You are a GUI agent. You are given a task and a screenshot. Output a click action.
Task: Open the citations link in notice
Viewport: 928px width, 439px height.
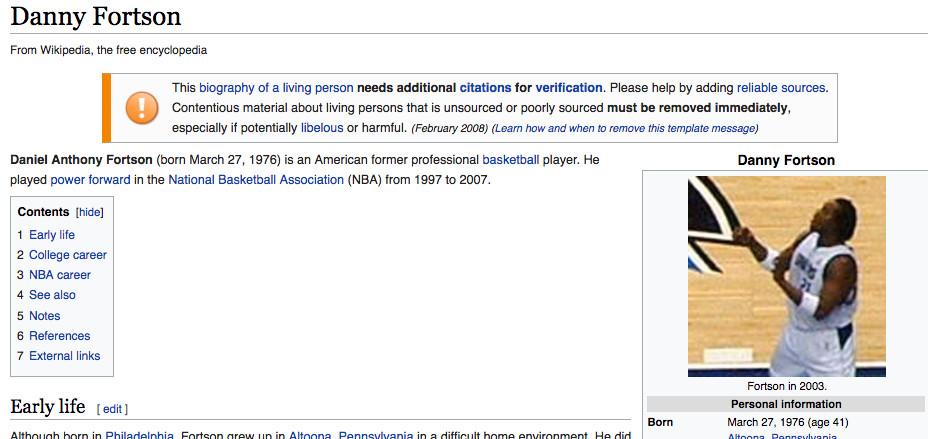pyautogui.click(x=485, y=88)
